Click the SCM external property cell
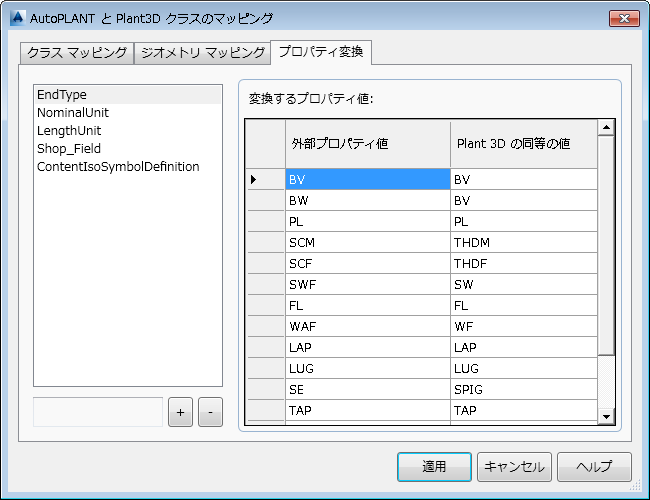The image size is (650, 500). (368, 243)
